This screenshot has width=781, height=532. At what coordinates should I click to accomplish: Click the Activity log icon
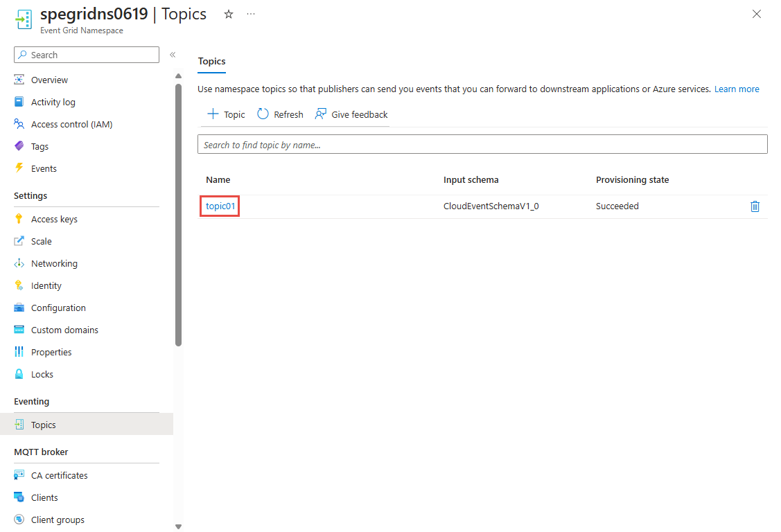pos(19,102)
